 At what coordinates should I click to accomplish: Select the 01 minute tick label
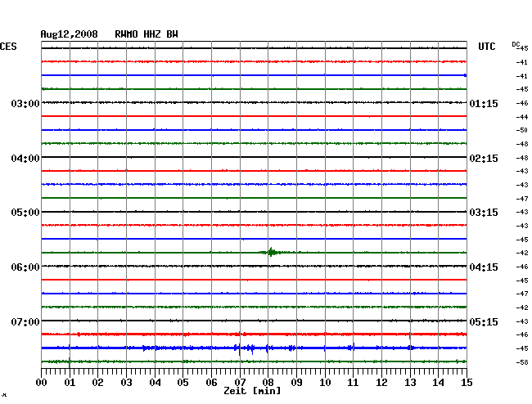tap(70, 383)
